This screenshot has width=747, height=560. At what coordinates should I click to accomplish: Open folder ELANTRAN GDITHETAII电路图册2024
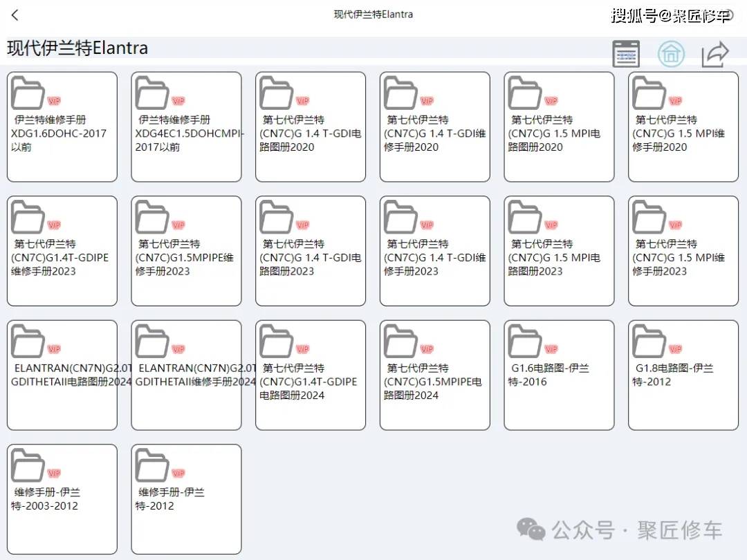tap(62, 375)
